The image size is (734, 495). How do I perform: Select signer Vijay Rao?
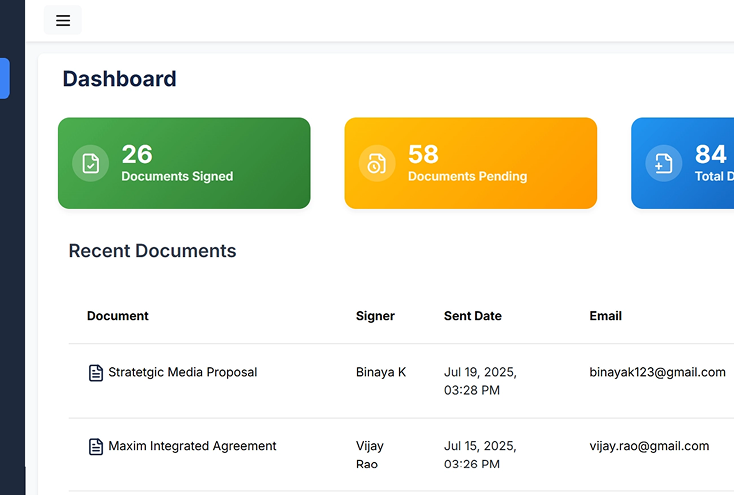(369, 455)
